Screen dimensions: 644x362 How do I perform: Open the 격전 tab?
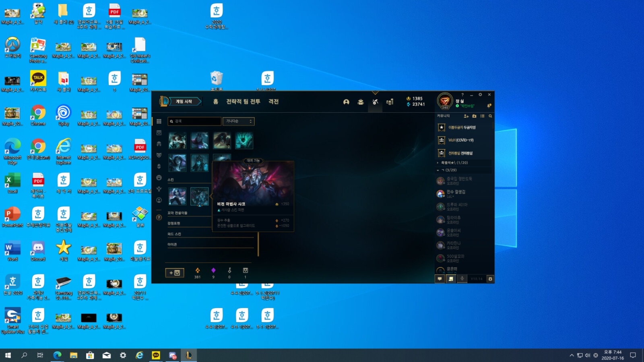click(x=274, y=102)
